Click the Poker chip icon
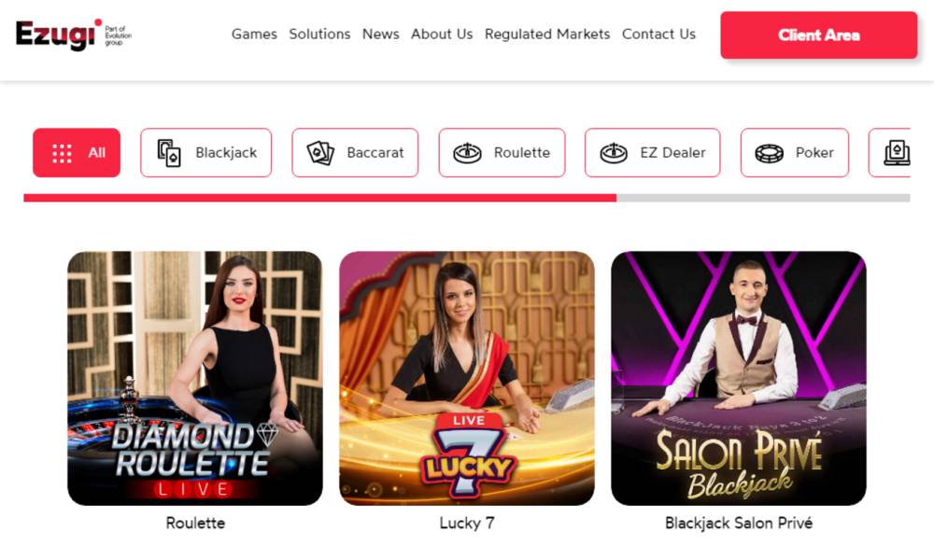Image resolution: width=934 pixels, height=560 pixels. pos(769,153)
